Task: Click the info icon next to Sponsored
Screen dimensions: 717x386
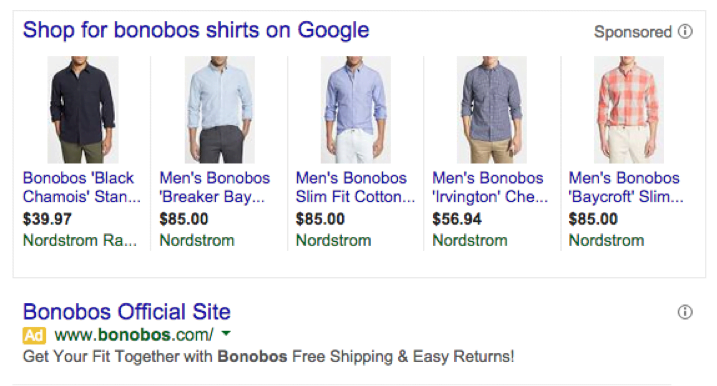Action: coord(685,32)
